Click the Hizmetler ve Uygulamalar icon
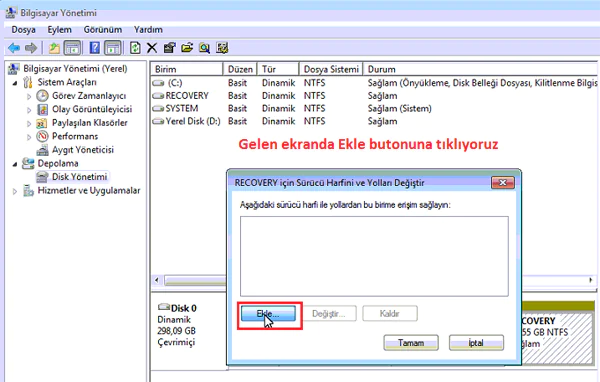 [28, 190]
